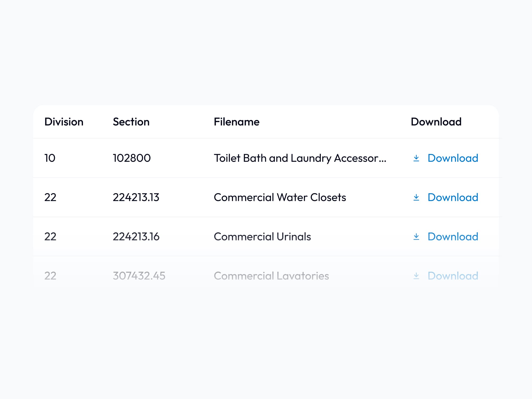Click download arrow icon for Commercial Lavatories
The width and height of the screenshot is (532, 399).
416,276
